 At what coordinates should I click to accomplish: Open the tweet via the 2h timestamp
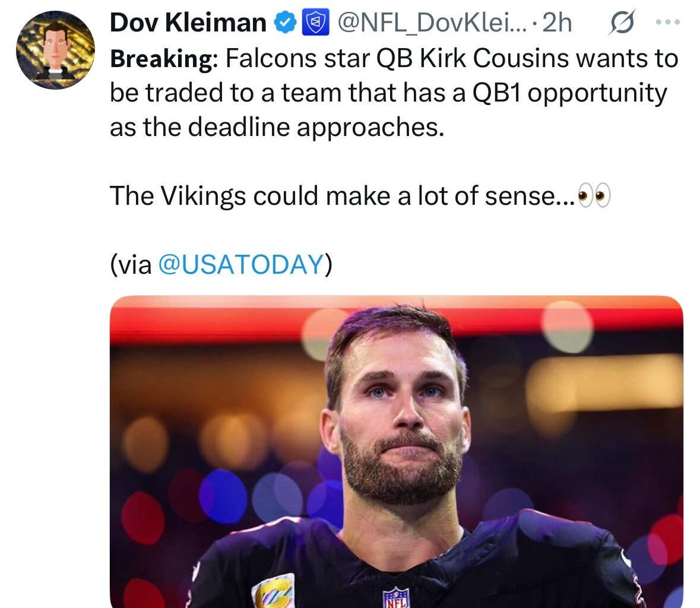(557, 23)
